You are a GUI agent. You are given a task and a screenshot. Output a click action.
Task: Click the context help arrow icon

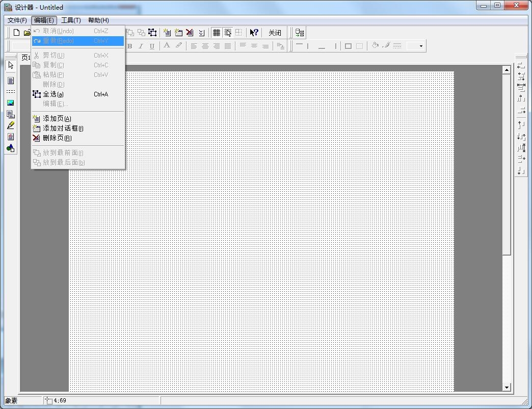[x=254, y=33]
